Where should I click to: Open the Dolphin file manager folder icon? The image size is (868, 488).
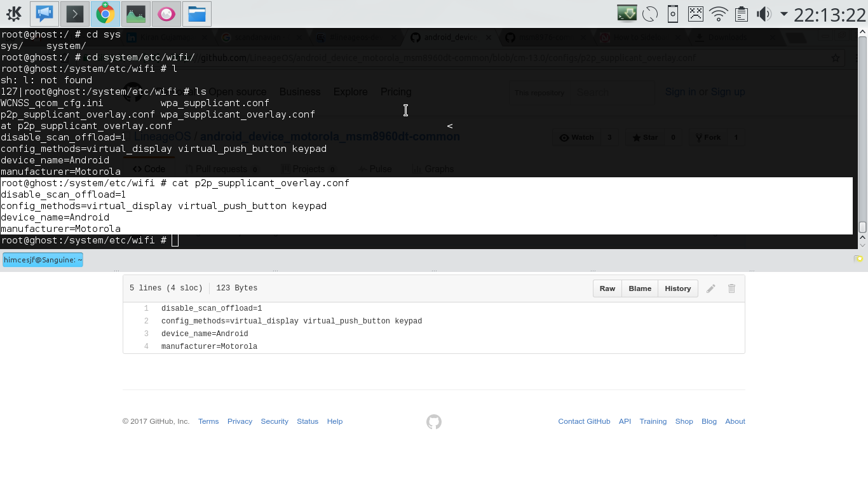tap(196, 13)
